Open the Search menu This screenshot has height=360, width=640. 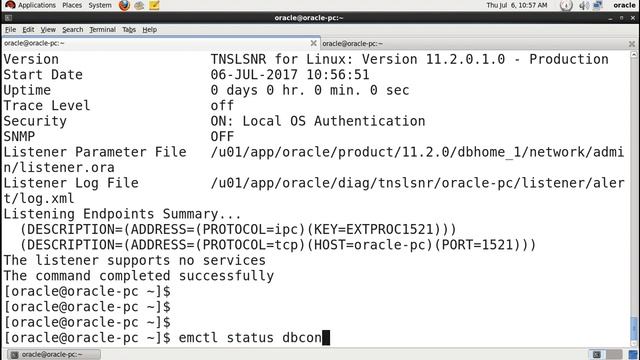[x=73, y=29]
